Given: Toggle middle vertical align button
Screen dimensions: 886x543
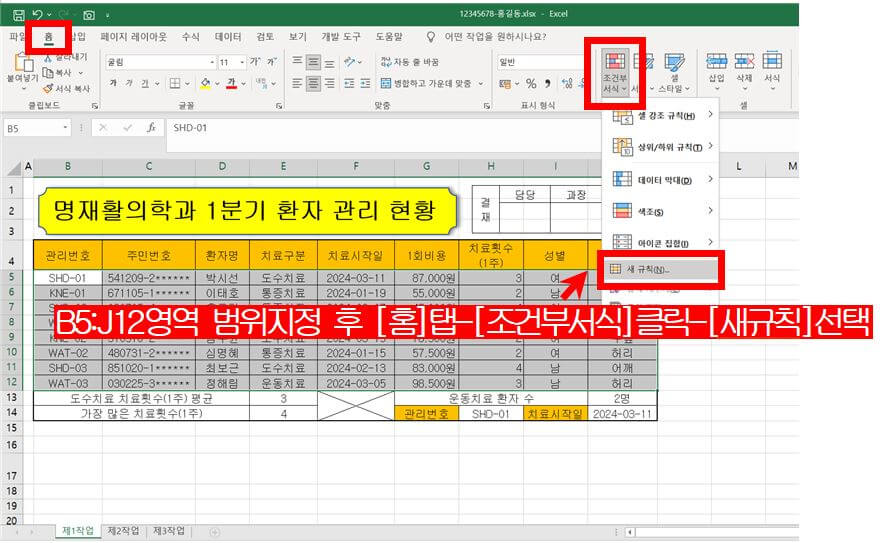Looking at the screenshot, I should coord(313,62).
